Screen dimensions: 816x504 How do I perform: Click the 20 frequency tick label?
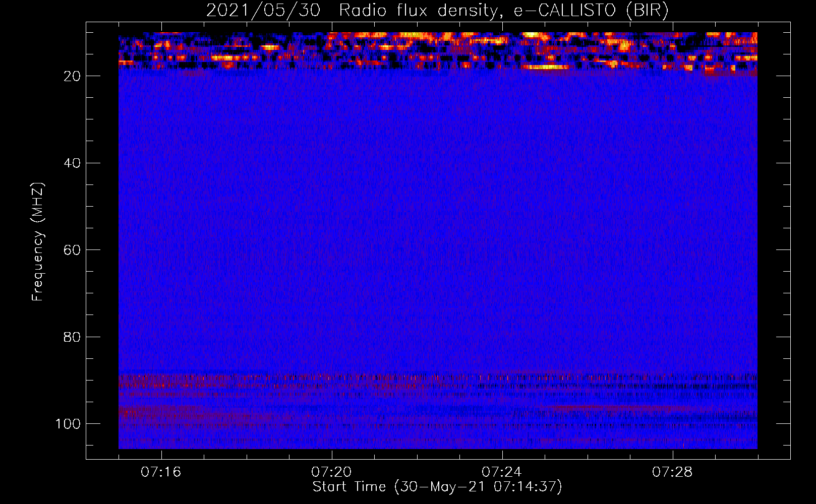(x=72, y=76)
